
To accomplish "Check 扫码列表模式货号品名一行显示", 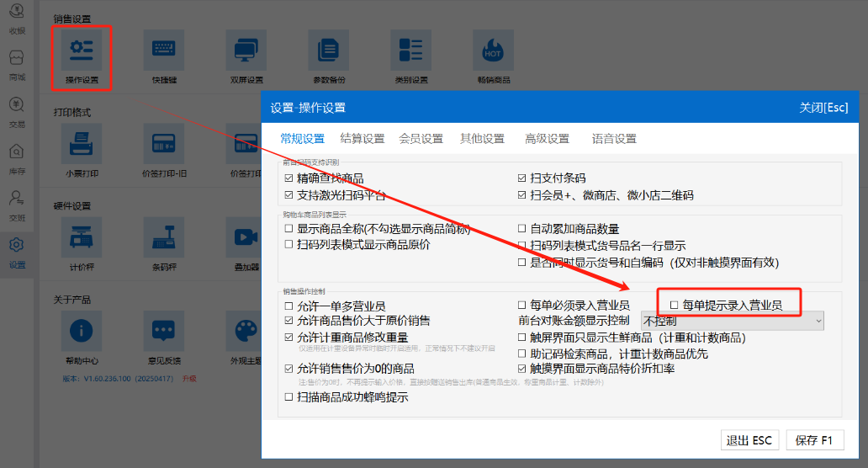I will pos(521,245).
